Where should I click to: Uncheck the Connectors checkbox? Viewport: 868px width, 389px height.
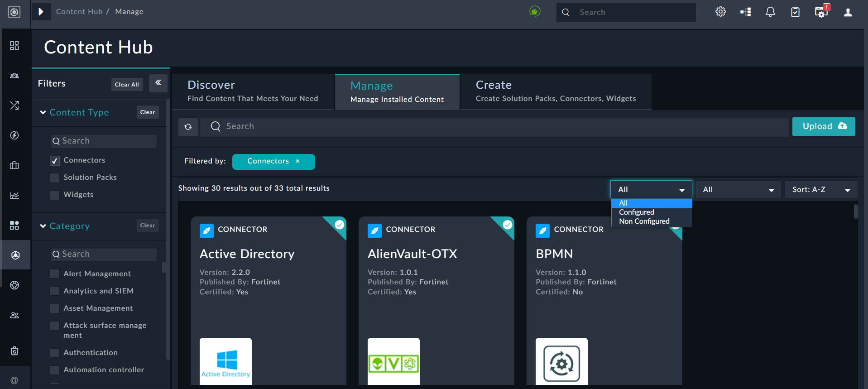click(55, 160)
